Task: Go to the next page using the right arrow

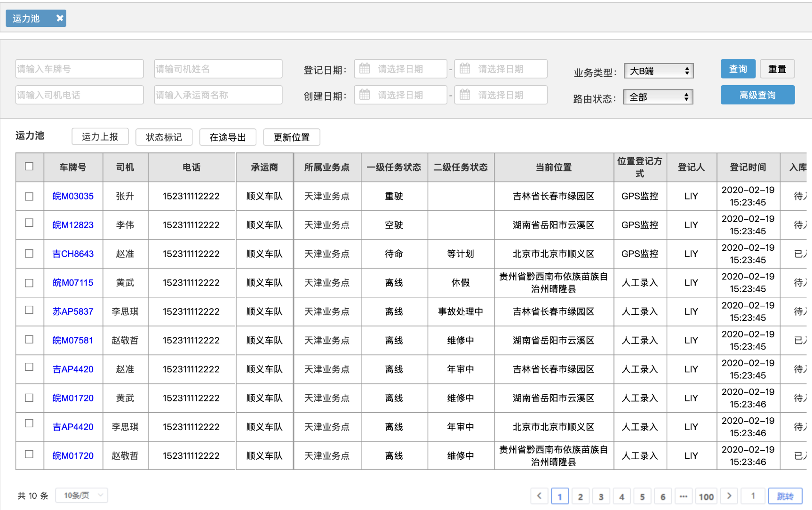Action: (x=729, y=496)
